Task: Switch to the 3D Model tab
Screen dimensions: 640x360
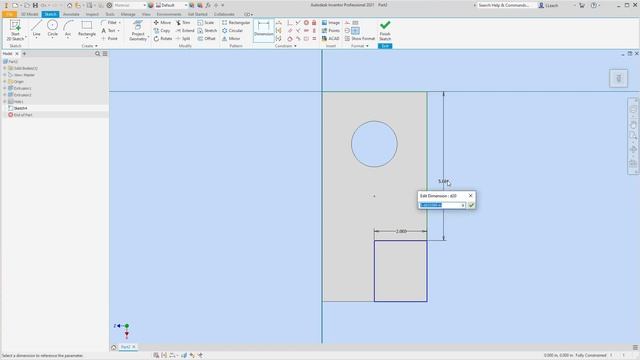Action: (x=29, y=14)
